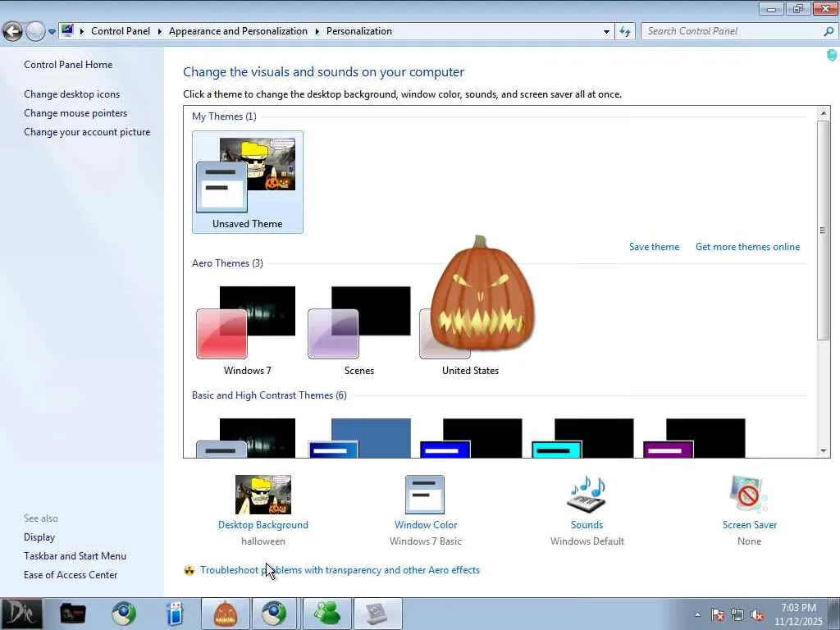The width and height of the screenshot is (840, 630).
Task: Open the Window Color icon
Action: [425, 495]
